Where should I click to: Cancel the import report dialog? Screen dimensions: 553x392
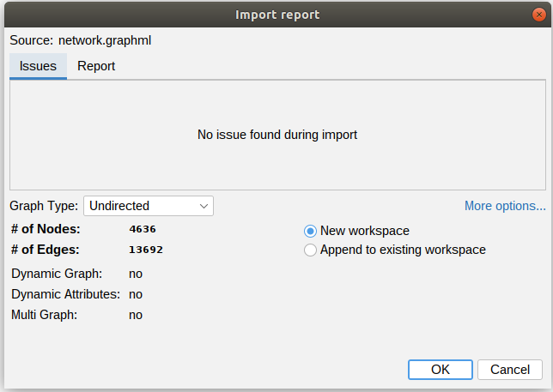[x=509, y=370]
